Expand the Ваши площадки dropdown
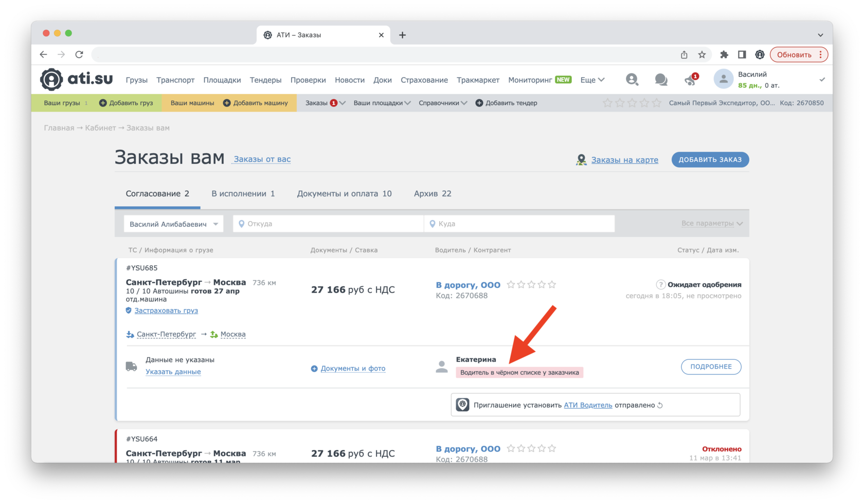The image size is (864, 504). pos(408,103)
